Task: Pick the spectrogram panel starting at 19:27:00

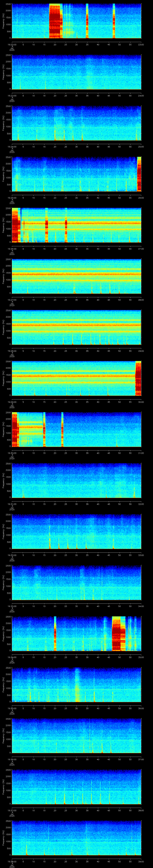Action: point(76,276)
